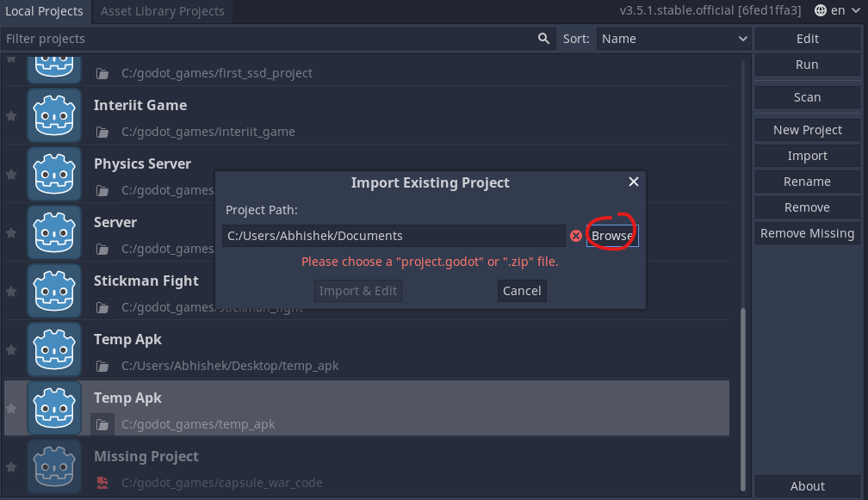Click the broken file icon of Missing Project
The image size is (868, 500).
click(102, 483)
